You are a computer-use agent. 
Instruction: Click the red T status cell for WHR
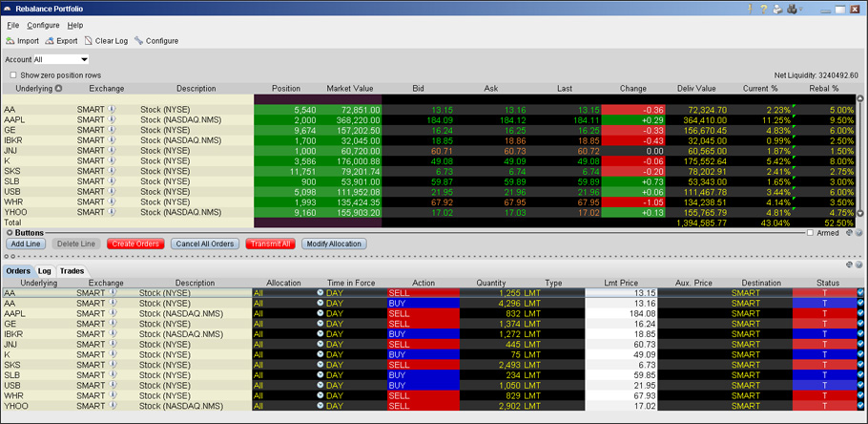pyautogui.click(x=824, y=395)
